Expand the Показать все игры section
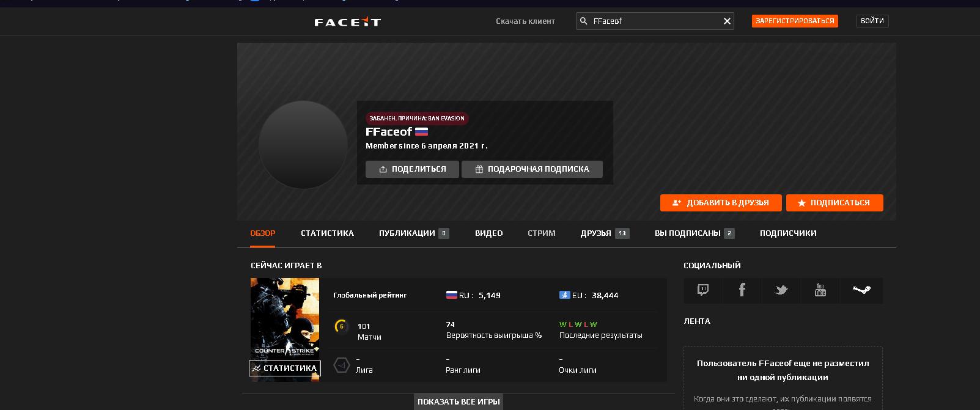The image size is (980, 410). tap(459, 401)
